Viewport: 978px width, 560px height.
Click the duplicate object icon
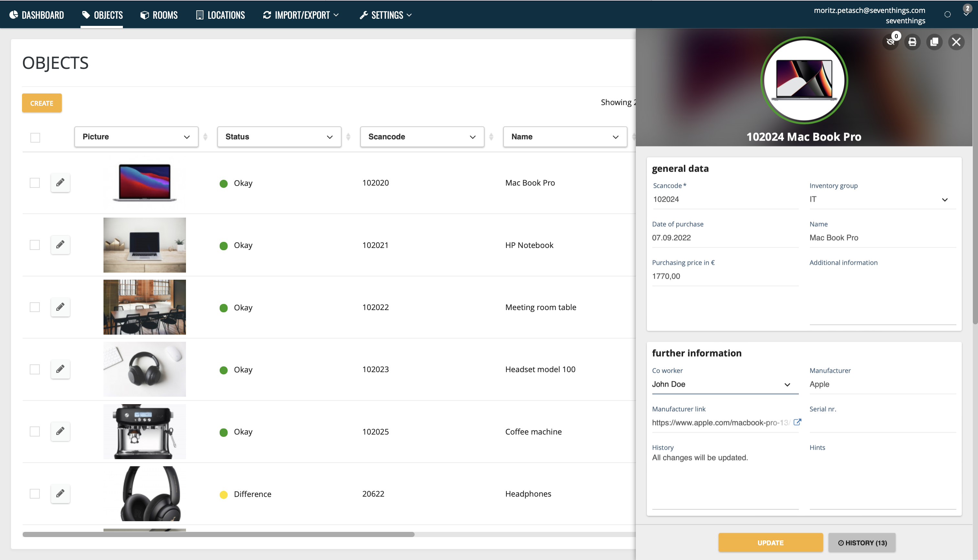(x=934, y=42)
